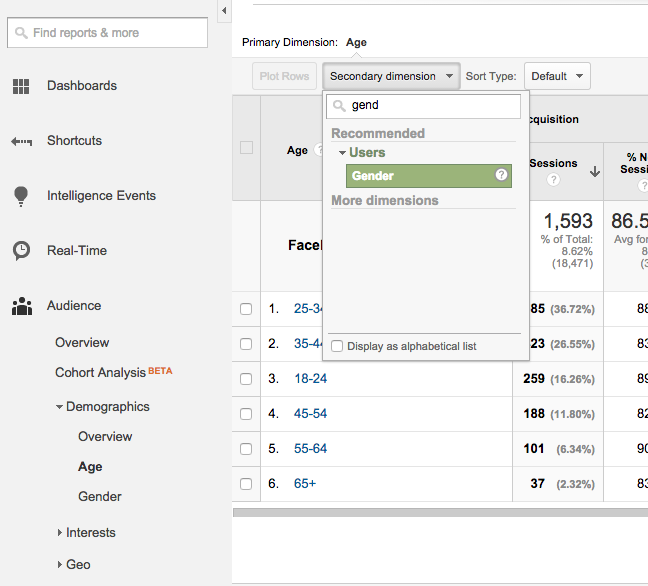Click the Audience people icon
This screenshot has width=648, height=586.
click(x=21, y=306)
